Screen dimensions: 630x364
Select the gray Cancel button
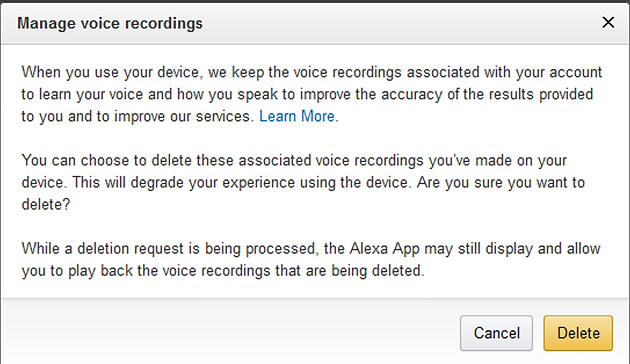(x=496, y=333)
